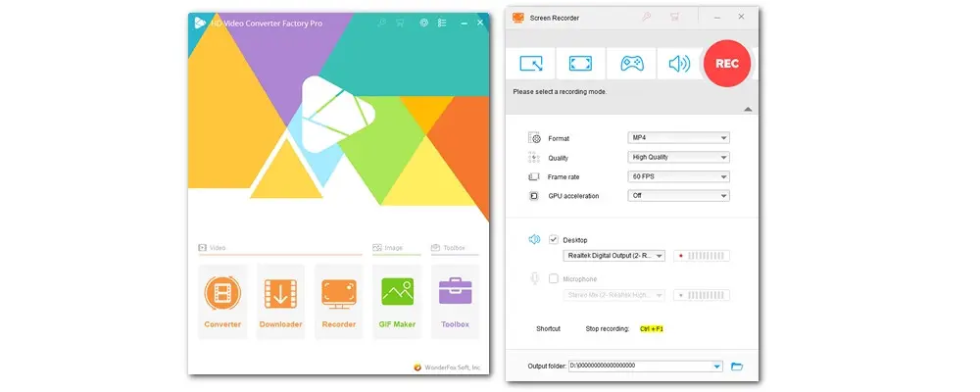Click the highlighted Ctrl + F1 shortcut
The image size is (980, 392).
[652, 328]
